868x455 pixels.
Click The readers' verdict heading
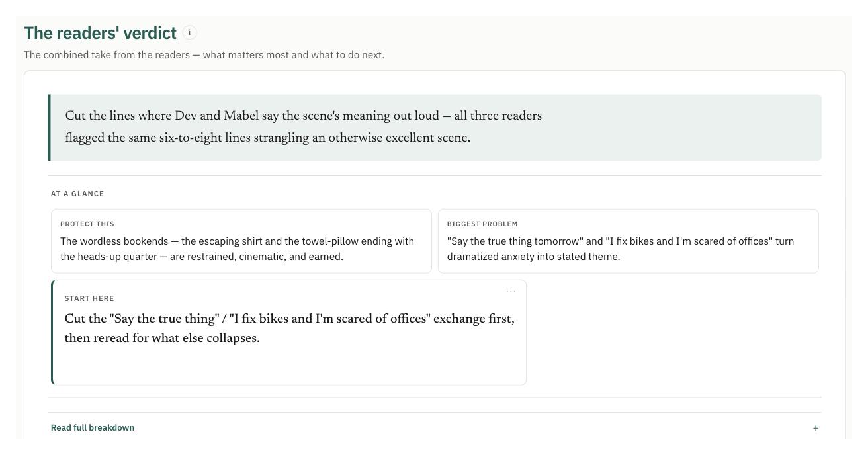coord(100,33)
